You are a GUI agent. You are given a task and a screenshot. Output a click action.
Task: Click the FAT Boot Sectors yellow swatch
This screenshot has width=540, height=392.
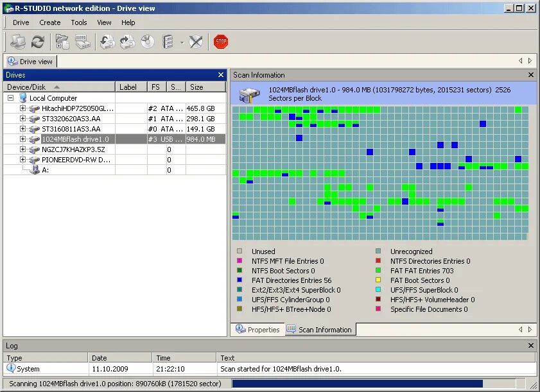pyautogui.click(x=378, y=280)
